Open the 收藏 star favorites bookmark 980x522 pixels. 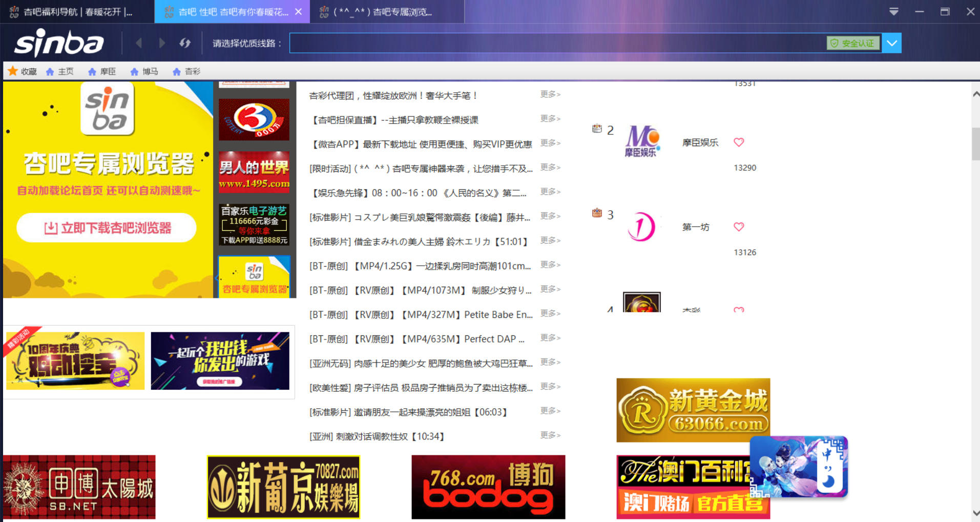coord(22,71)
